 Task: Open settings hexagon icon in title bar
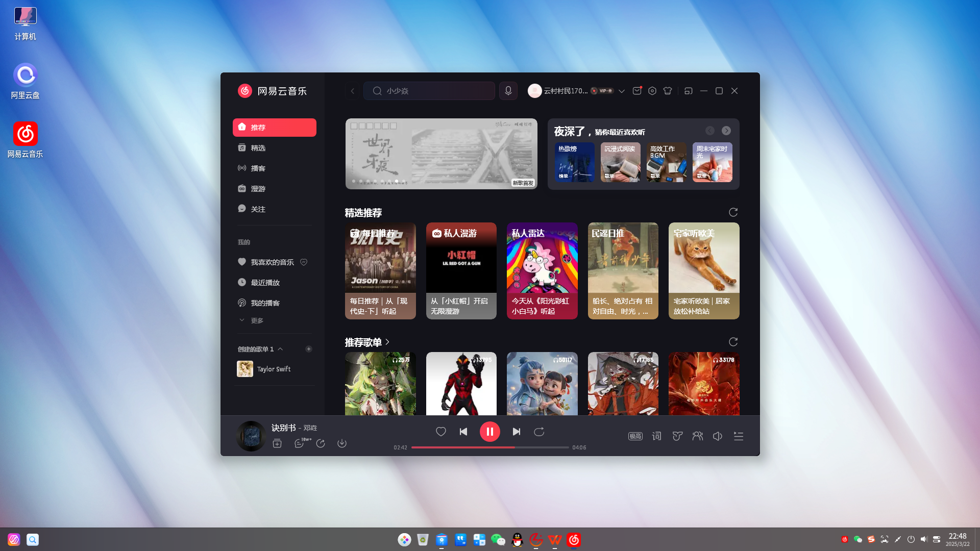652,91
